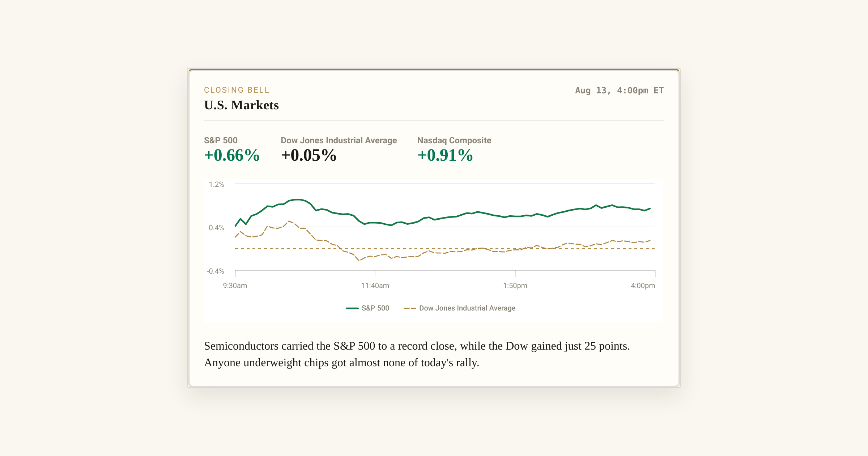The width and height of the screenshot is (868, 456).
Task: Click the Dow Jones Industrial Average heading label
Action: click(x=339, y=140)
